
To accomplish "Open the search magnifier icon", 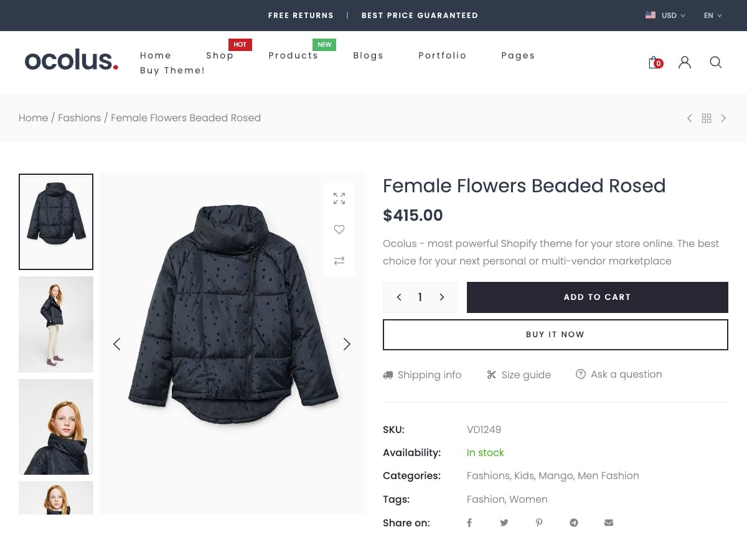I will pos(716,62).
